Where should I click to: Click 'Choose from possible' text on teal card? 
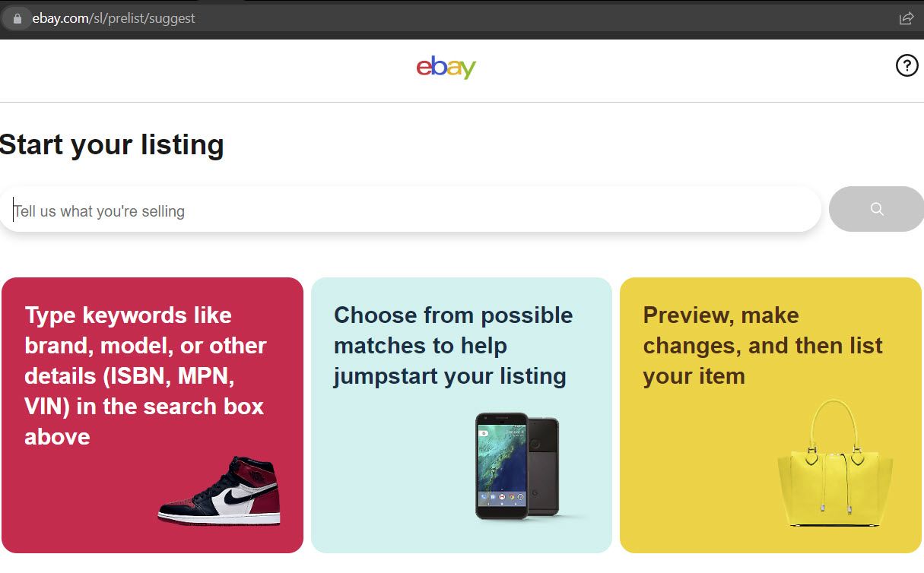coord(453,315)
